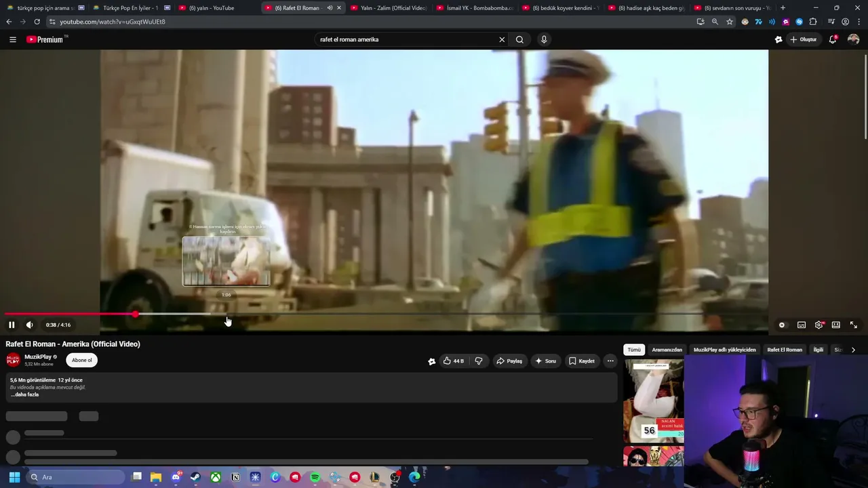The image size is (868, 488).
Task: Click the video title Rafet El Roman - Amerika
Action: pos(73,344)
